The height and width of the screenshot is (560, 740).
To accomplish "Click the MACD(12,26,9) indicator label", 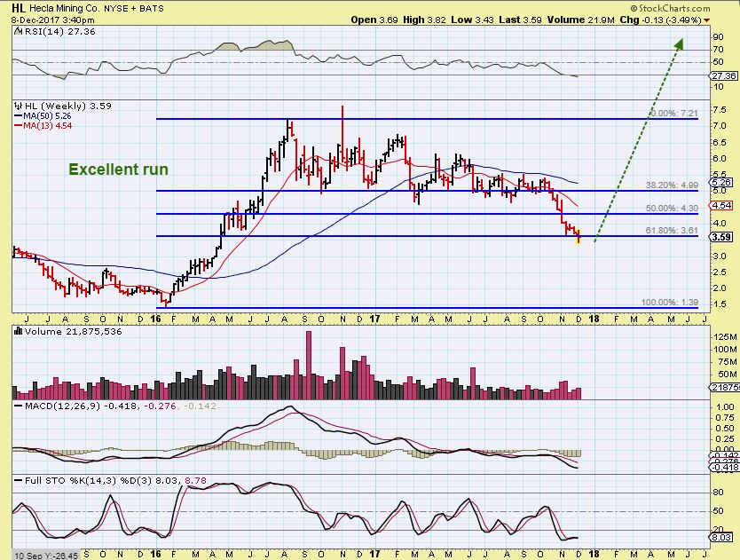I will (62, 406).
